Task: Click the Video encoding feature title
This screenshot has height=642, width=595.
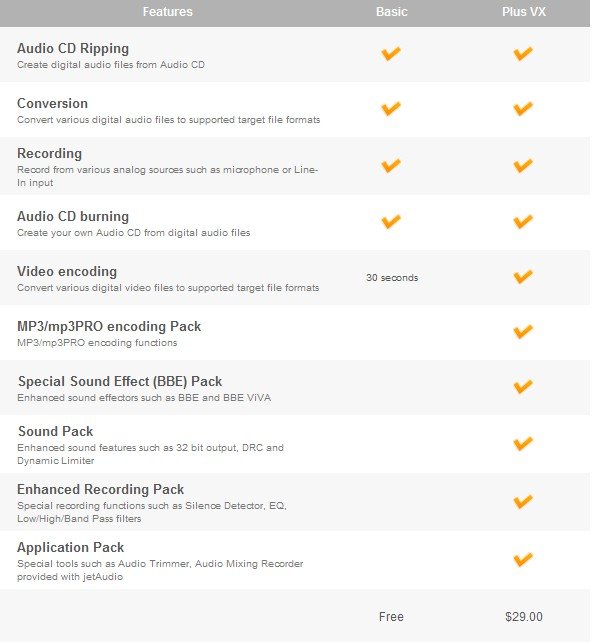Action: click(67, 271)
